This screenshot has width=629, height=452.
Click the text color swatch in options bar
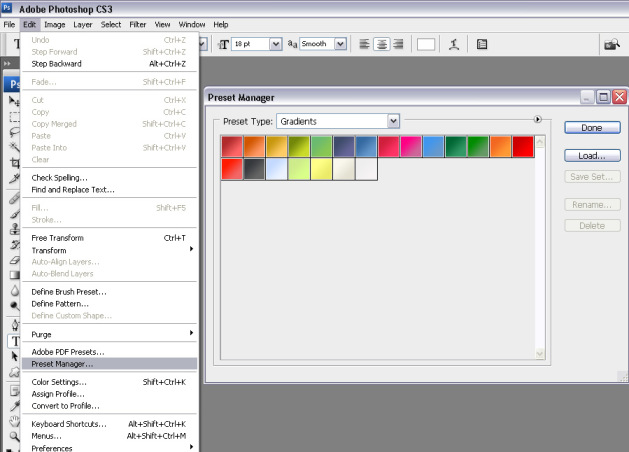pos(426,44)
